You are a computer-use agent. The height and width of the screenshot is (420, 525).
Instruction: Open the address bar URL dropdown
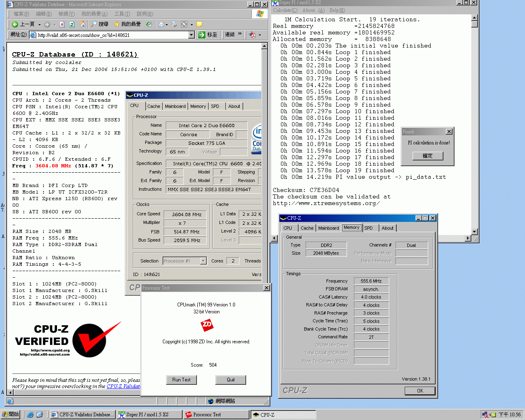191,35
